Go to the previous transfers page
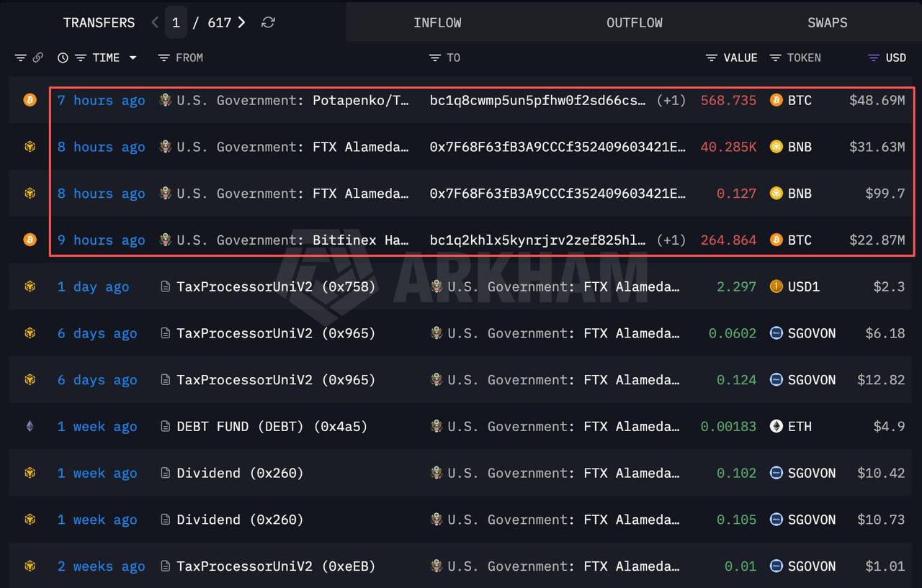 tap(155, 22)
